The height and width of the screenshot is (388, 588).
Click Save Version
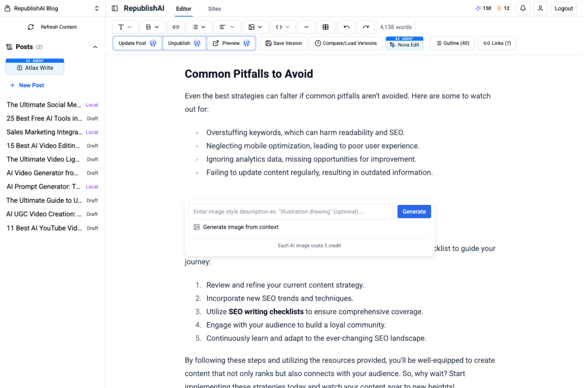pyautogui.click(x=283, y=43)
